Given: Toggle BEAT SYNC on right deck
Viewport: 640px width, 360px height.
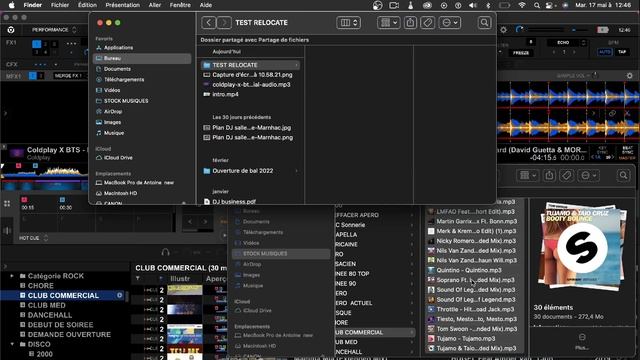Looking at the screenshot, I should click(627, 149).
